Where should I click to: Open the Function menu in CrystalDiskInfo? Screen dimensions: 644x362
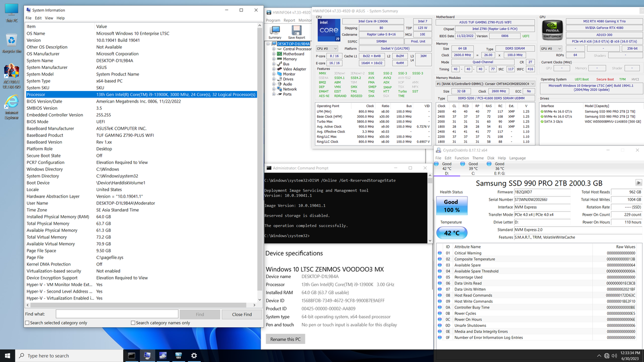click(462, 158)
